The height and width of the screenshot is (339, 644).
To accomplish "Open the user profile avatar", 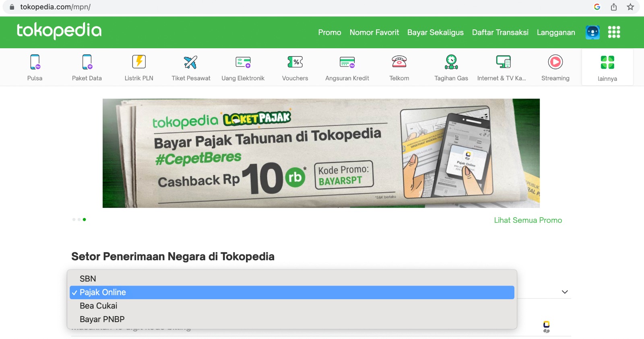I will coord(592,32).
